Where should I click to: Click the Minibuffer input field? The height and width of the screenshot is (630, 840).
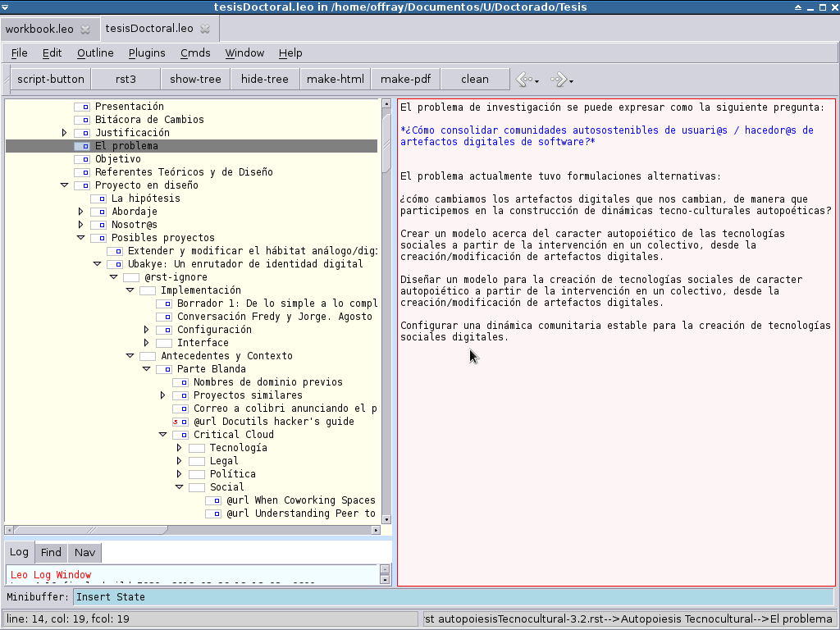click(453, 597)
